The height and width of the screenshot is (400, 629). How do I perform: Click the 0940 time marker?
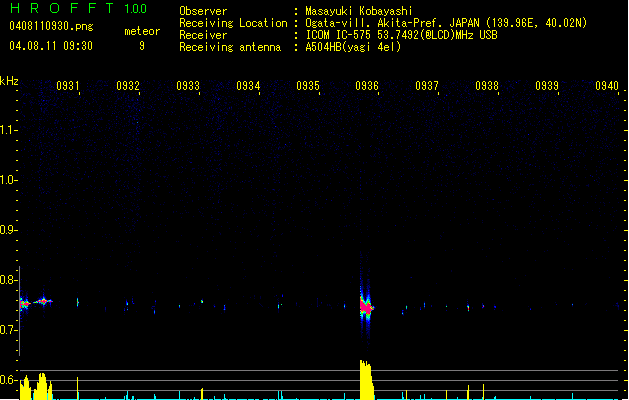tap(607, 86)
